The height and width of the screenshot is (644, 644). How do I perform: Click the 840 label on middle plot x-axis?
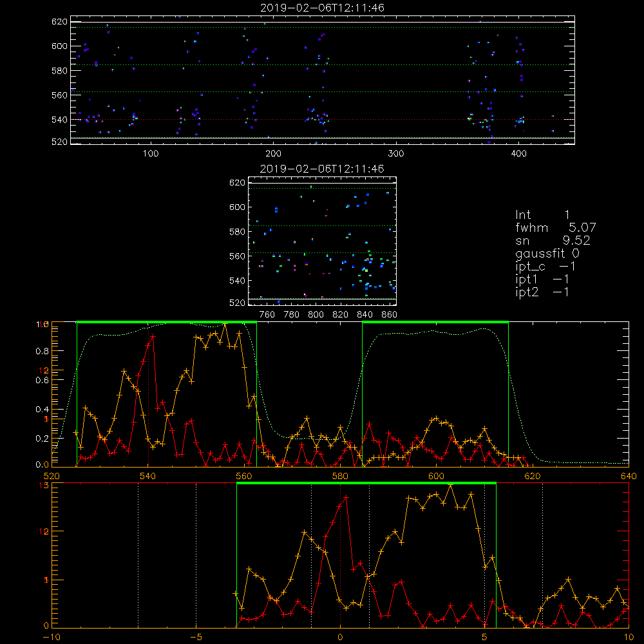365,315
